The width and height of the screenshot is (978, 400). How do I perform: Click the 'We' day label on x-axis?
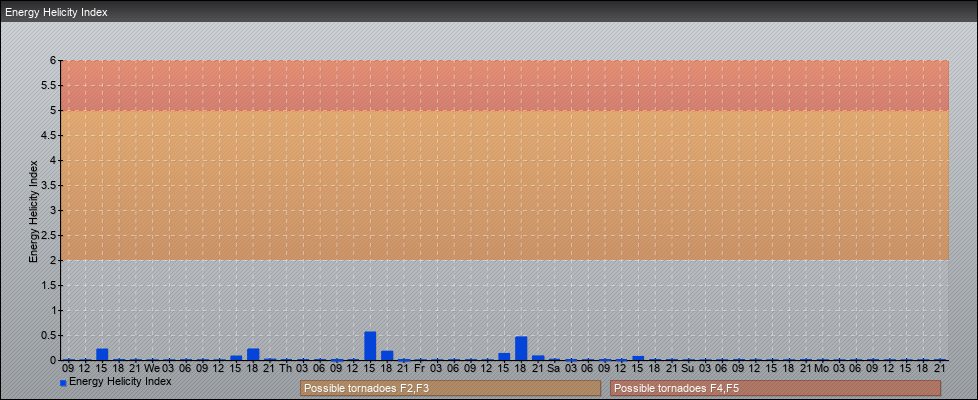(x=152, y=368)
